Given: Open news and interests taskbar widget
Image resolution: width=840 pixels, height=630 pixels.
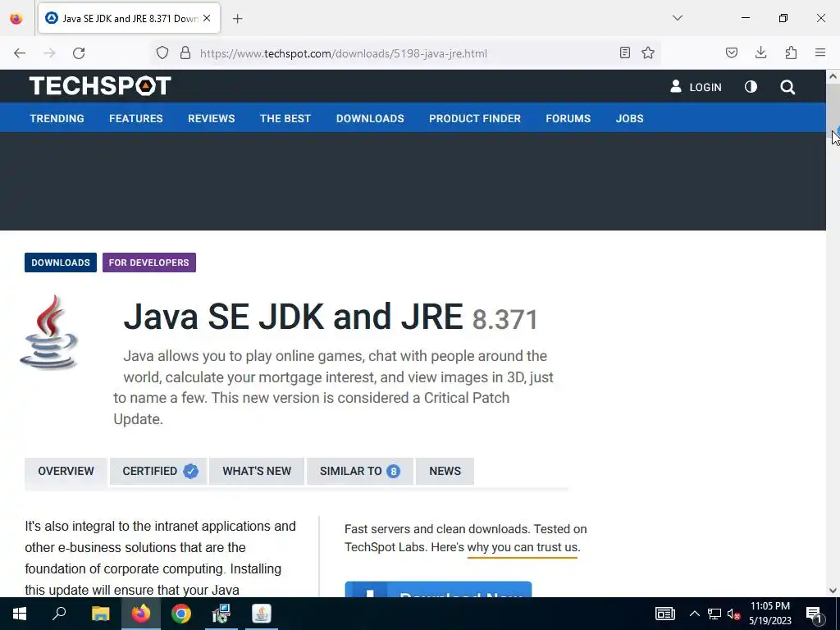Looking at the screenshot, I should click(664, 614).
